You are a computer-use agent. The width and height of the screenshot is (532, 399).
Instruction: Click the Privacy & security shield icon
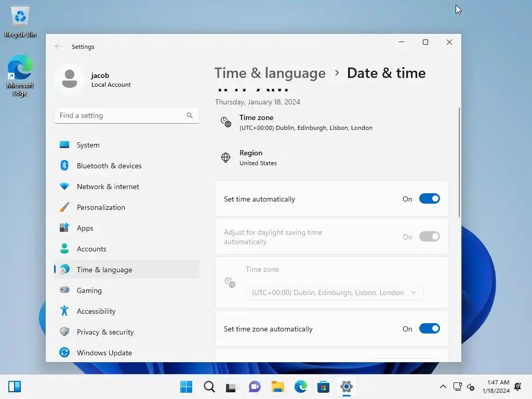[64, 331]
